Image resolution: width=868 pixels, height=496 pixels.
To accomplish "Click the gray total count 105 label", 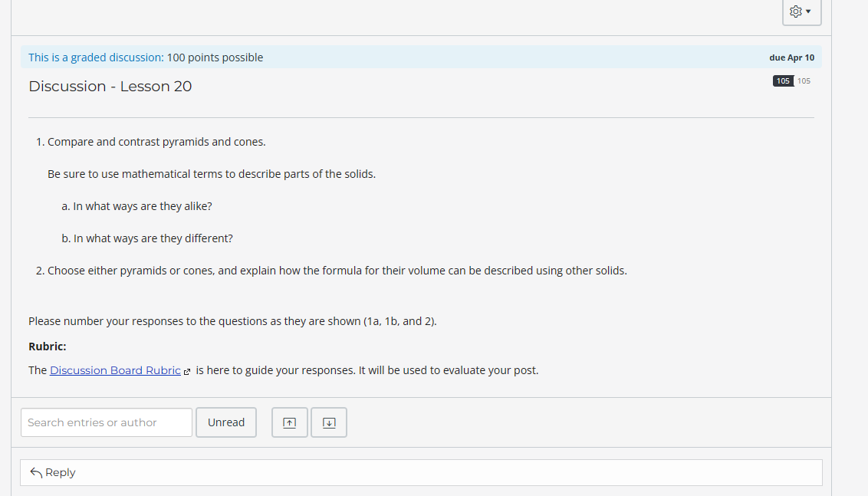I will 804,80.
